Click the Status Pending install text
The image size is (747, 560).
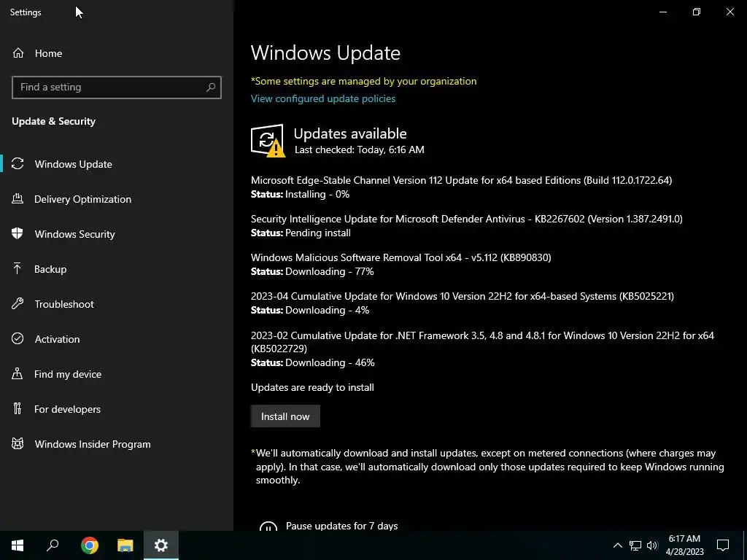301,233
